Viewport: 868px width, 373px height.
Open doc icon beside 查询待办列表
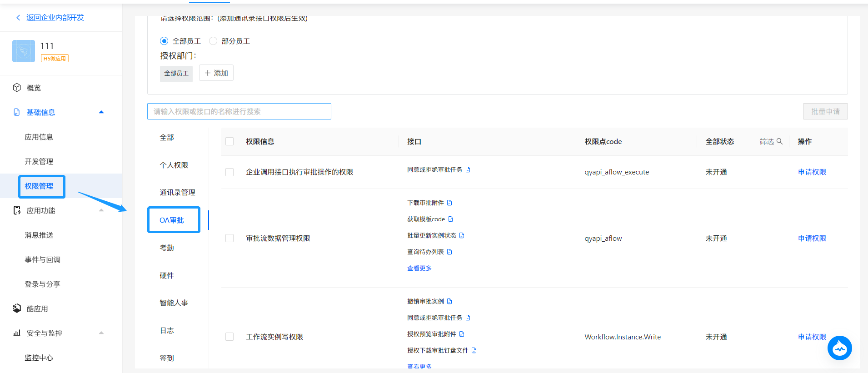click(449, 252)
